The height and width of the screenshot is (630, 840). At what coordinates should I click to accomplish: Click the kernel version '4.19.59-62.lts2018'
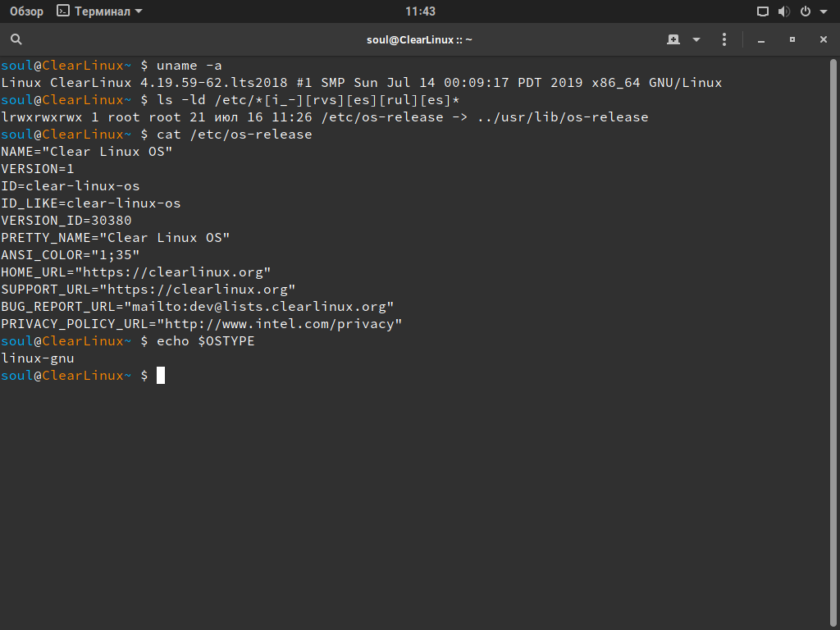(x=214, y=83)
